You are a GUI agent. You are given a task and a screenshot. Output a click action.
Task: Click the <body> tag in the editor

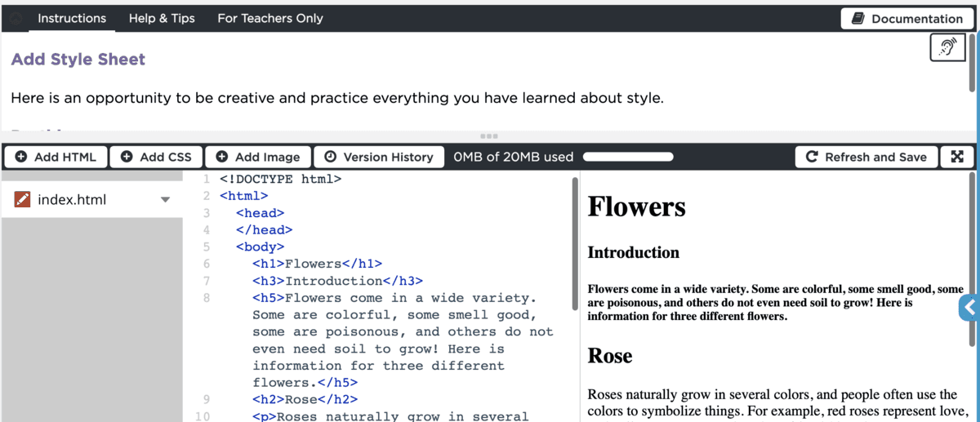(x=260, y=247)
